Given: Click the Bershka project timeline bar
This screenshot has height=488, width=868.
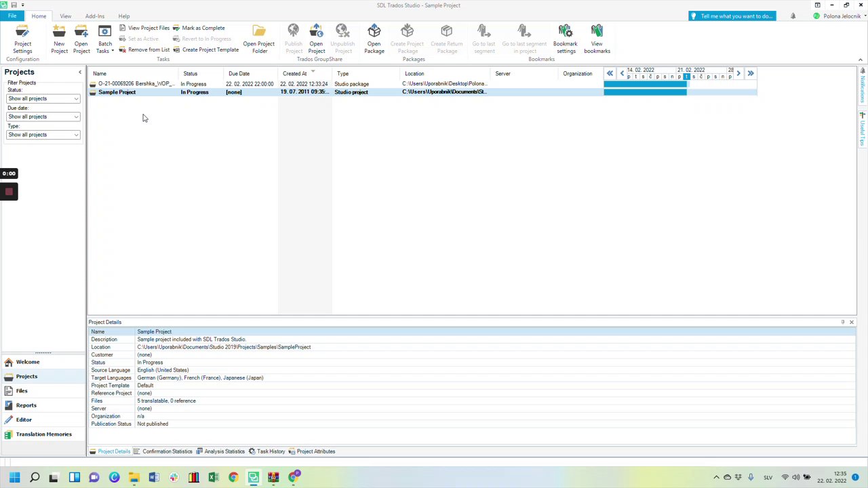Looking at the screenshot, I should [x=645, y=84].
